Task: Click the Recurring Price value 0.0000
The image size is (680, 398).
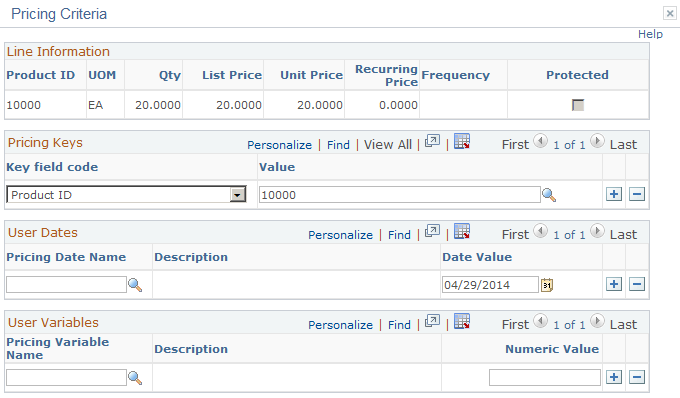Action: (398, 105)
